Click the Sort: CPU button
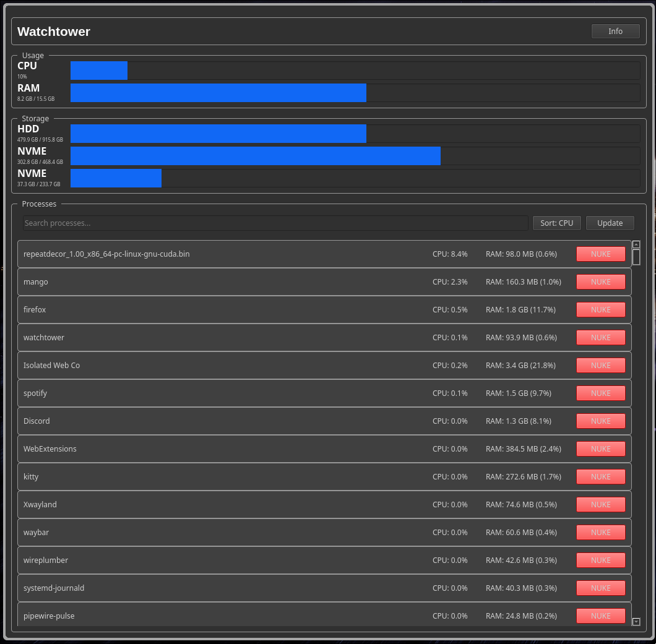Screen dimensions: 656x644 pos(556,223)
